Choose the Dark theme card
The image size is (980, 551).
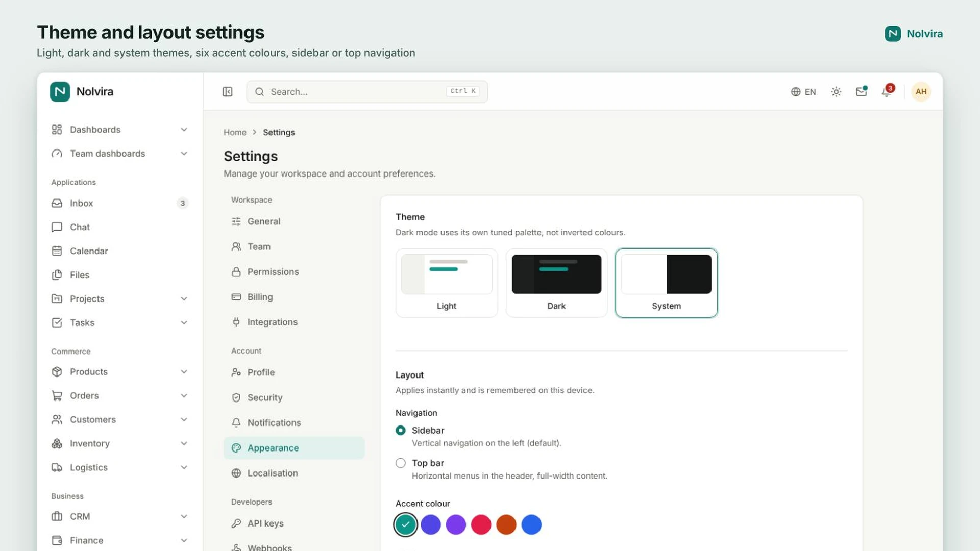[556, 283]
